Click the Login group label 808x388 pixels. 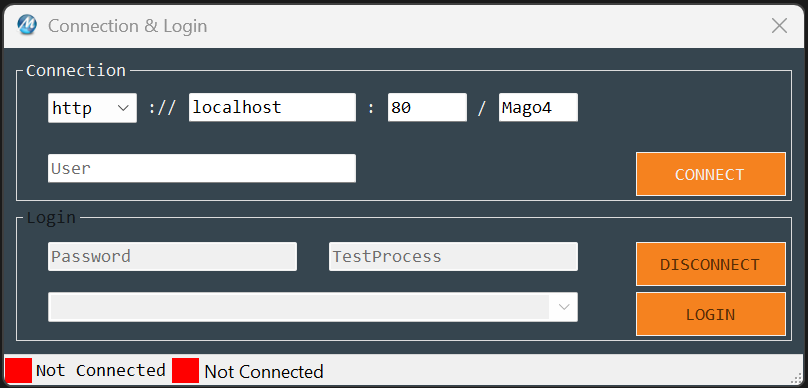51,217
